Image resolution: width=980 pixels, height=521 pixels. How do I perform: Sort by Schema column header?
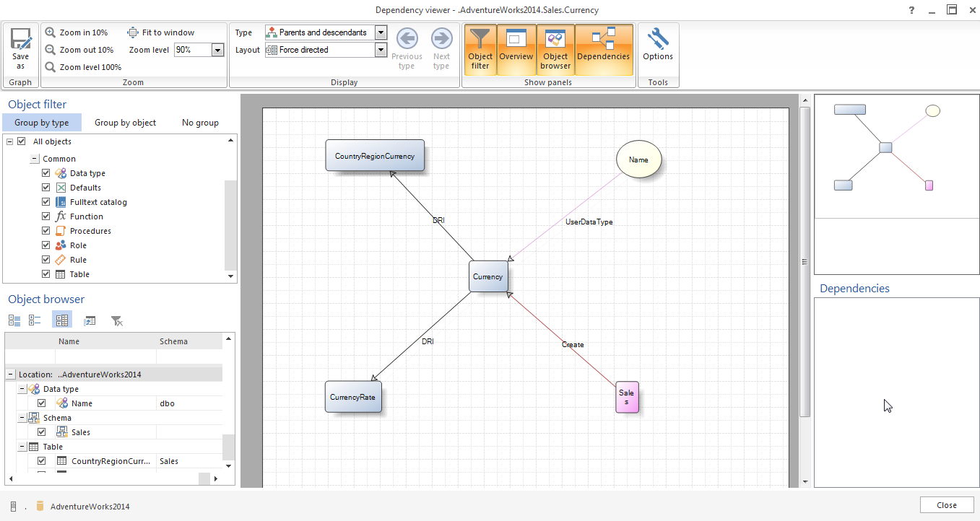pos(189,341)
